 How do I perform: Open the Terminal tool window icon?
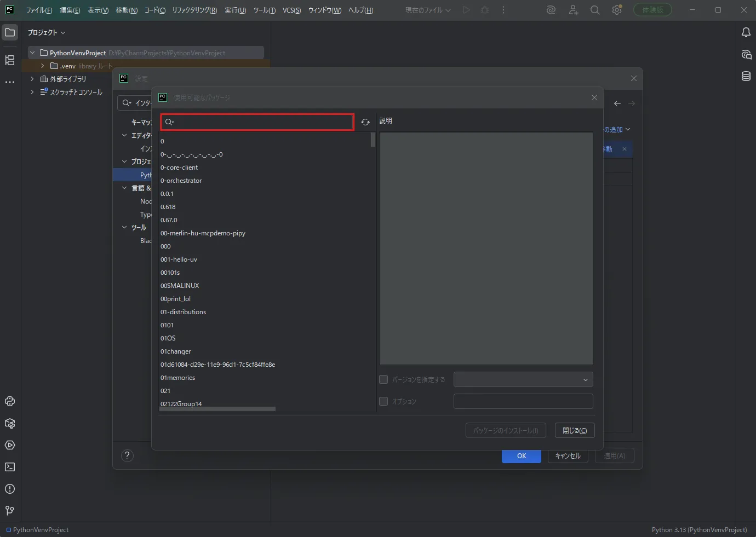click(10, 467)
